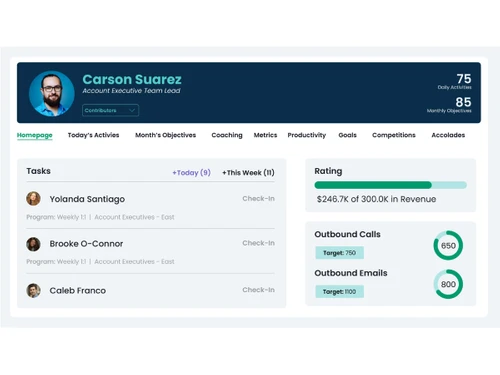Select the Homepage tab
The width and height of the screenshot is (500, 375).
(35, 135)
